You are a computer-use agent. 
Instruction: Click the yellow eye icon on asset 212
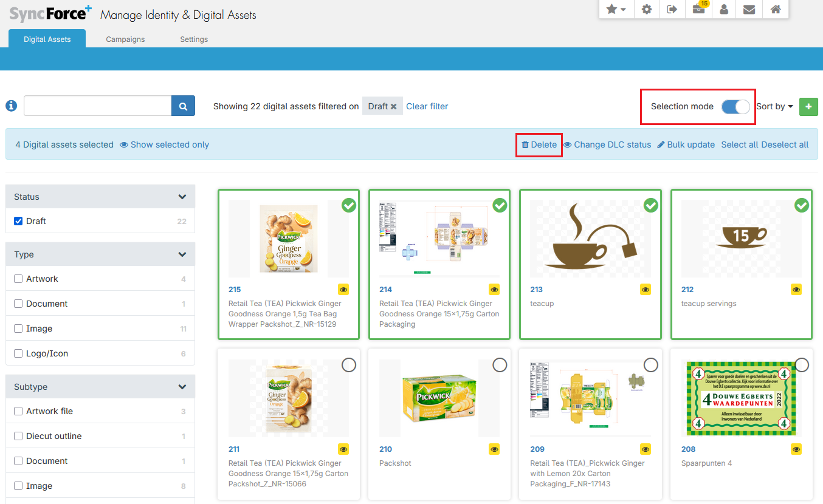point(796,290)
